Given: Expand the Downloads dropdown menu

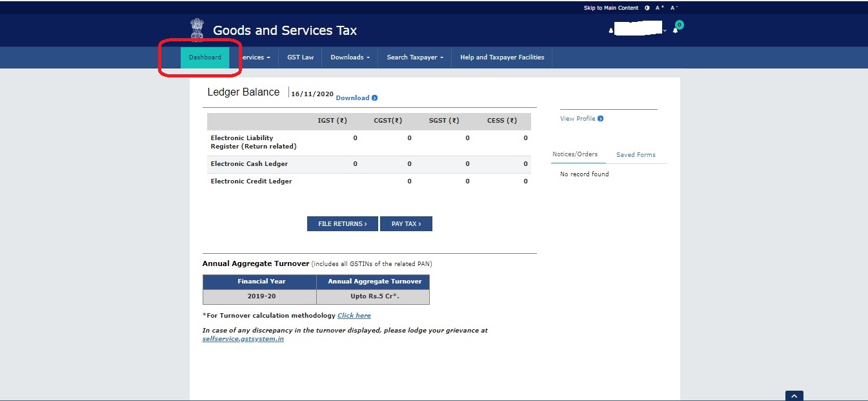Looking at the screenshot, I should point(350,57).
